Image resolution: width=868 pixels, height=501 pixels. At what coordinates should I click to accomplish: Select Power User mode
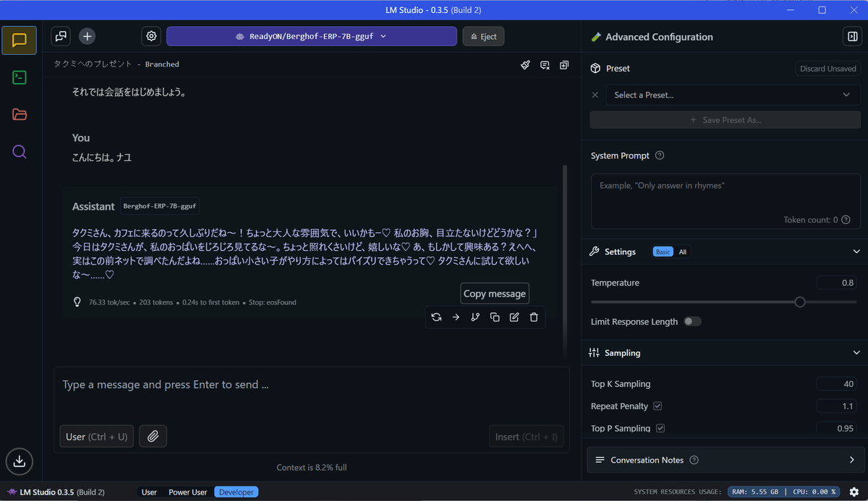(188, 492)
